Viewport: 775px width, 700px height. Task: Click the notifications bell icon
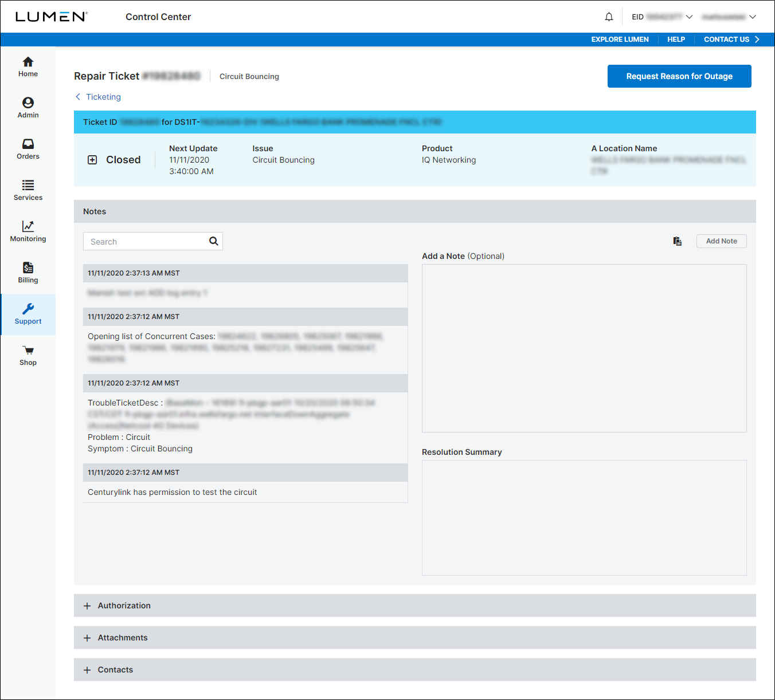point(609,17)
